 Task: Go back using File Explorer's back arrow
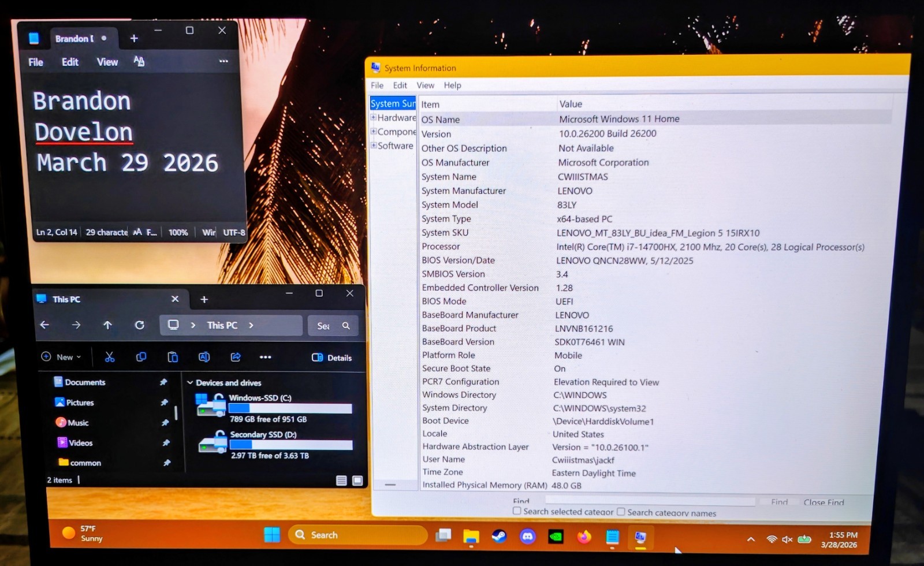44,325
